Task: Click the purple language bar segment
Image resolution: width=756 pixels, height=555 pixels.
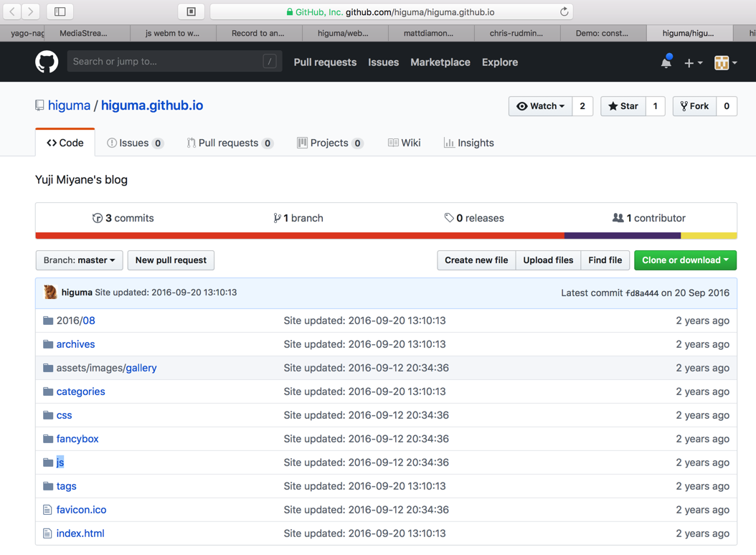Action: point(623,236)
